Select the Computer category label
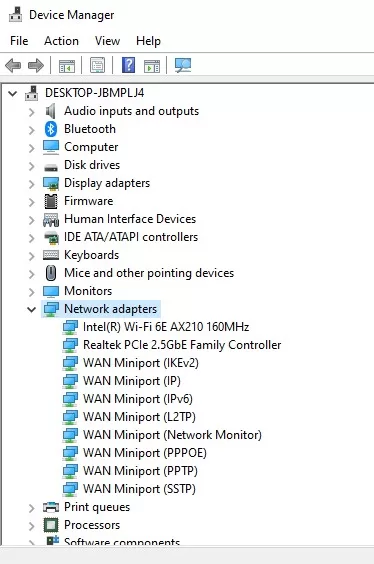The image size is (374, 564). pyautogui.click(x=91, y=147)
